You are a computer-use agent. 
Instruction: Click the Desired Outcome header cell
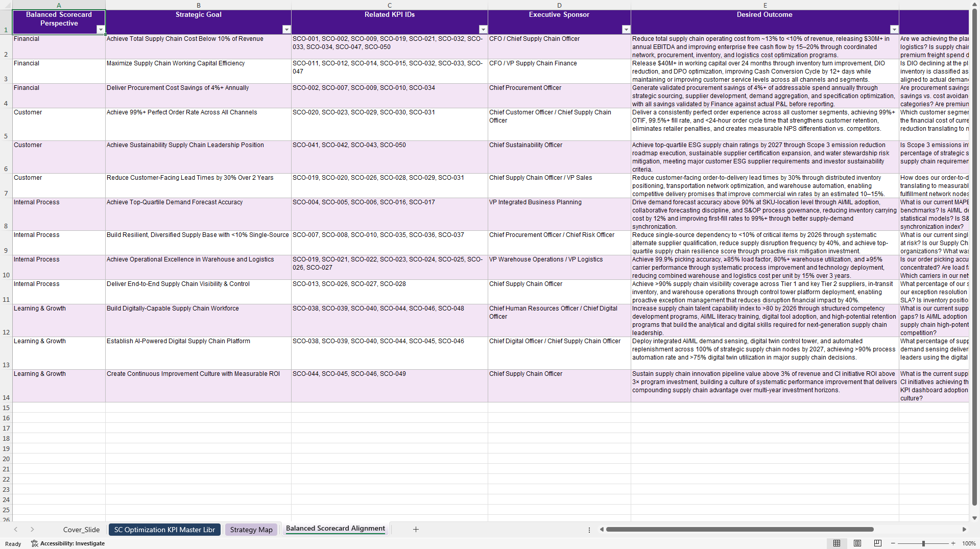[765, 22]
